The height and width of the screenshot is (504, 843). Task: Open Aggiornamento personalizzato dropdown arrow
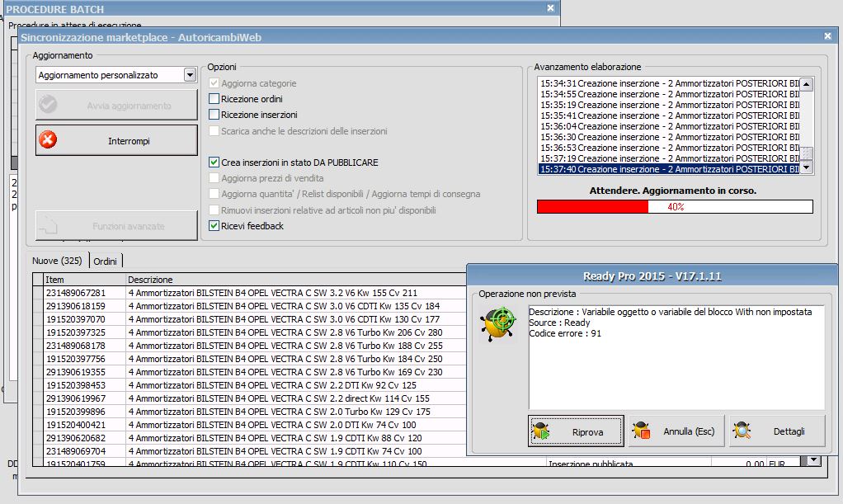[x=190, y=75]
